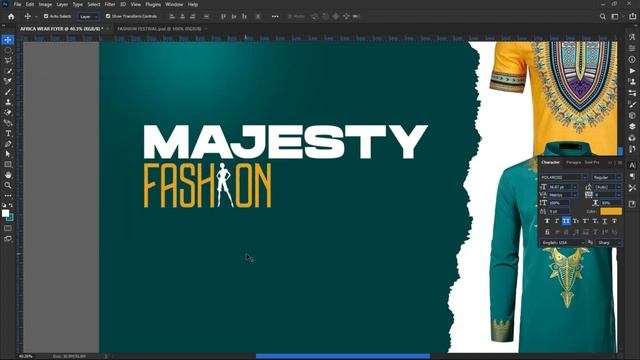640x360 pixels.
Task: Select the Rectangle shape tool
Action: point(8,164)
